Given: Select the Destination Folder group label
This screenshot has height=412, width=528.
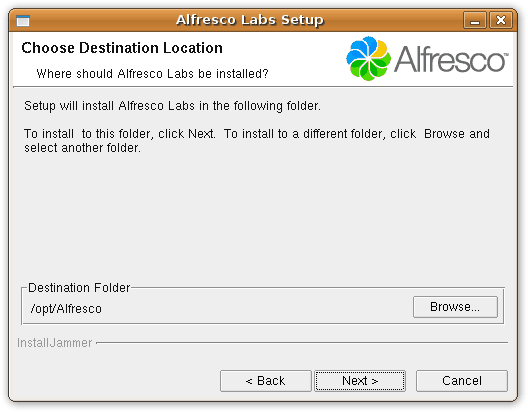Looking at the screenshot, I should (79, 288).
